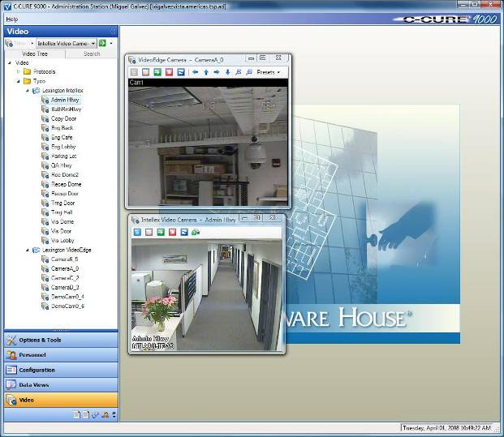Click the green play icon in VideoEdge toolbar
The height and width of the screenshot is (437, 504).
[x=157, y=72]
